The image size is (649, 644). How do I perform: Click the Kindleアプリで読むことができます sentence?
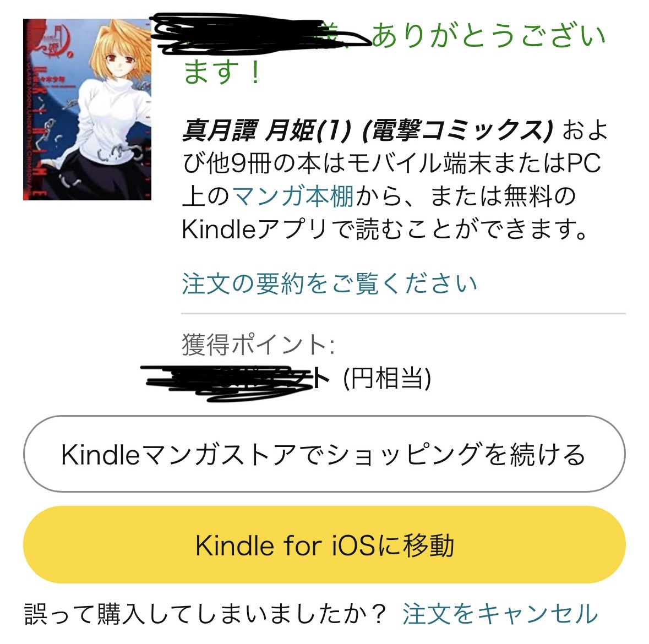click(x=385, y=229)
